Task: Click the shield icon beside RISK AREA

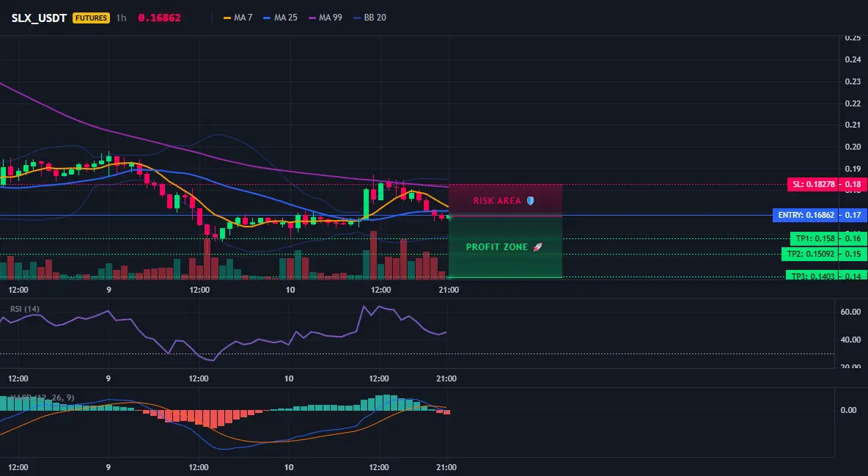Action: pyautogui.click(x=530, y=201)
